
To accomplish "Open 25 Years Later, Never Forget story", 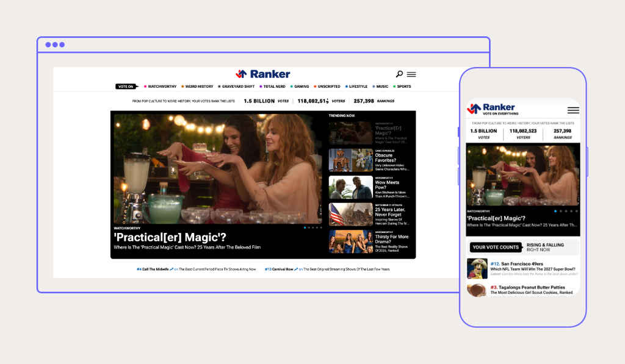I will pyautogui.click(x=369, y=214).
